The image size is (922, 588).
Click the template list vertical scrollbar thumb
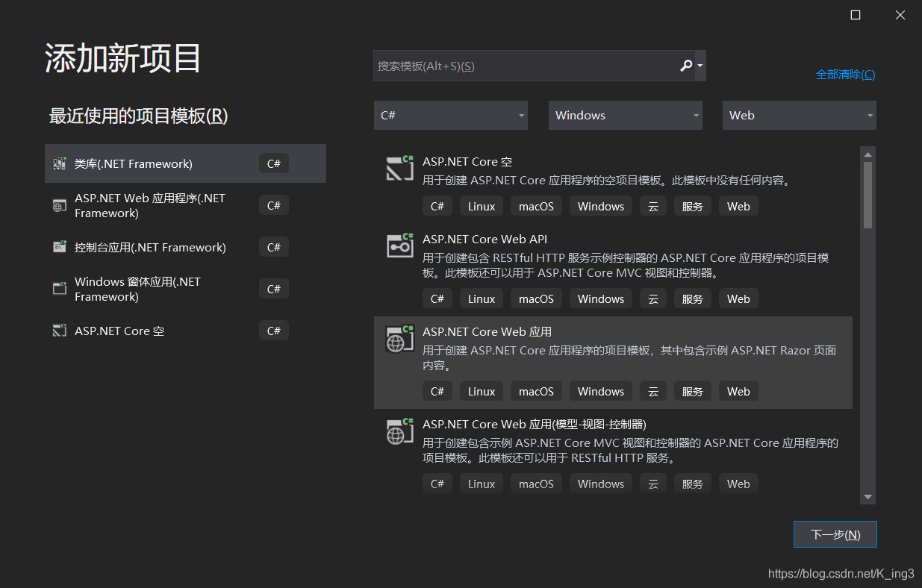coord(868,195)
